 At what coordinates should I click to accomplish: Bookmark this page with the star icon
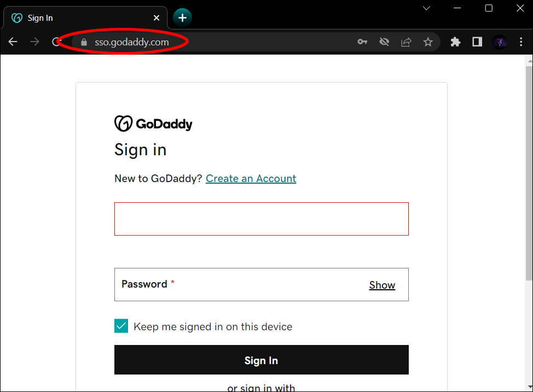[x=428, y=42]
